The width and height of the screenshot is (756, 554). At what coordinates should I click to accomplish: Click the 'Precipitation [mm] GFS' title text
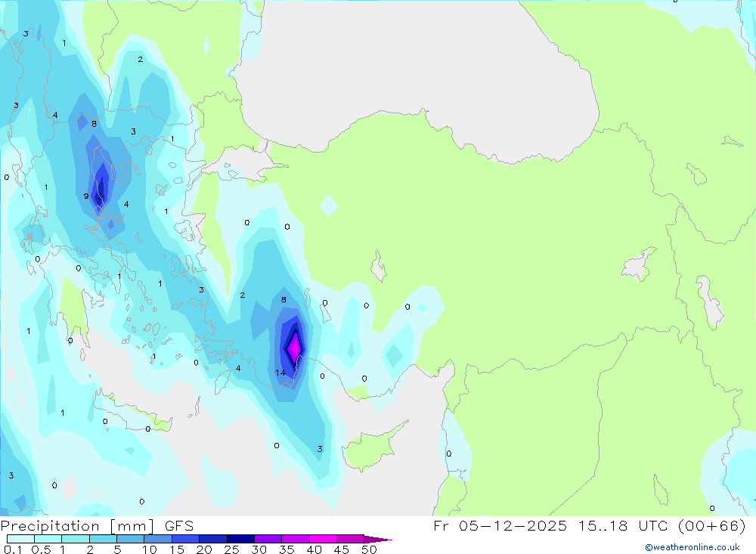click(x=97, y=525)
